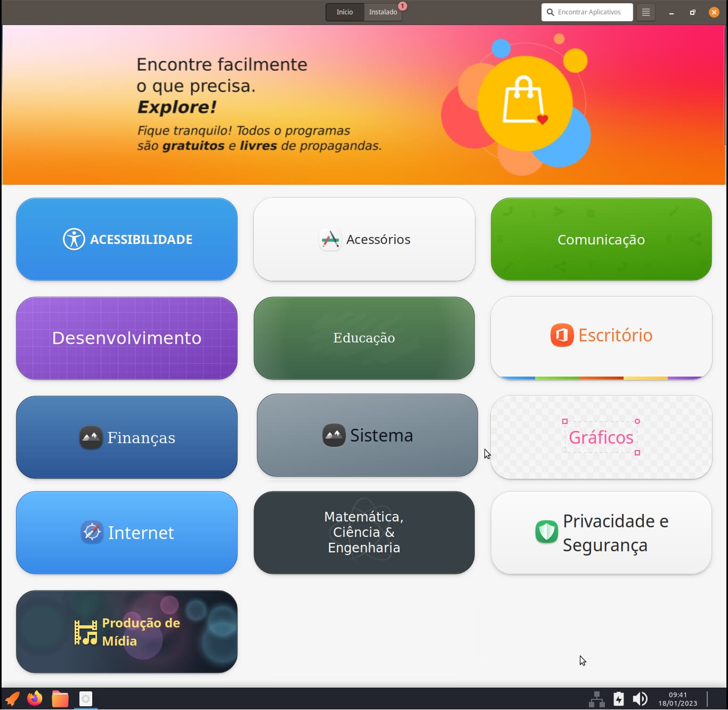Open the volume speaker tray icon
The image size is (728, 710).
[640, 699]
